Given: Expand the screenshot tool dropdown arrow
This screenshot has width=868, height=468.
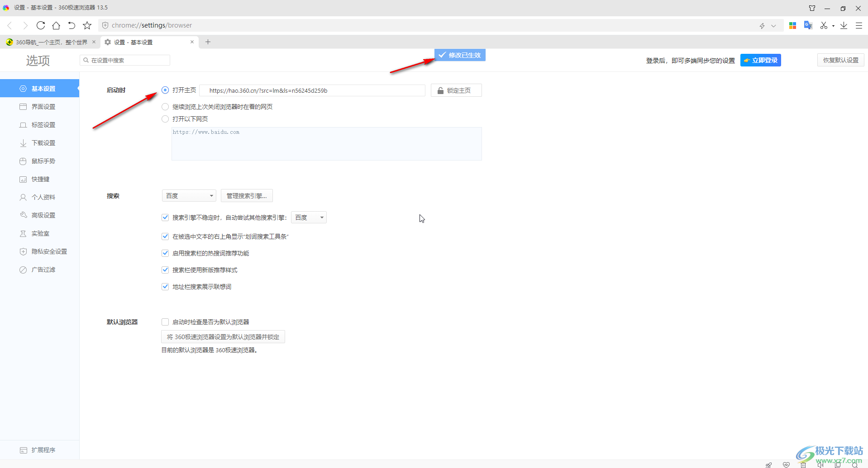Looking at the screenshot, I should coord(833,26).
